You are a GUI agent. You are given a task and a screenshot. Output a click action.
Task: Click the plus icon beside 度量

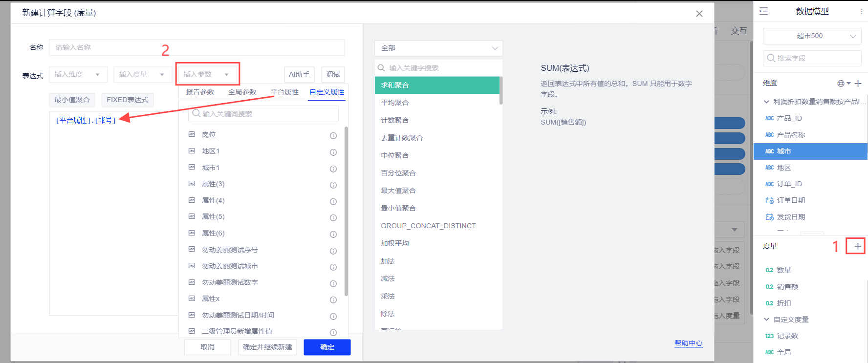(x=857, y=246)
